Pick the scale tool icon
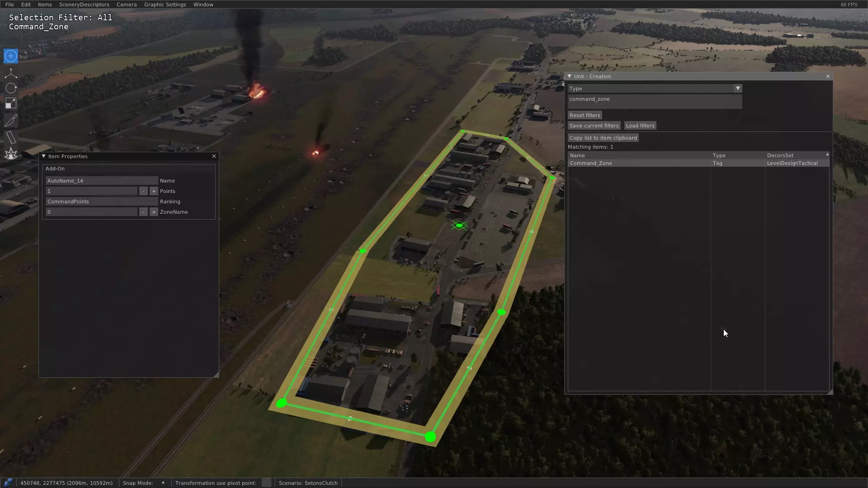The height and width of the screenshot is (488, 868). coord(11,103)
